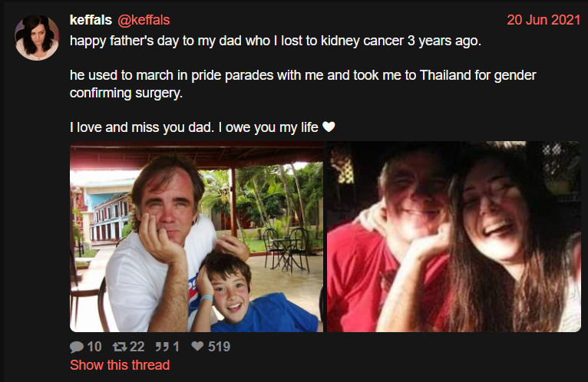This screenshot has width=588, height=382.
Task: Click the retweet count 22
Action: pos(137,347)
